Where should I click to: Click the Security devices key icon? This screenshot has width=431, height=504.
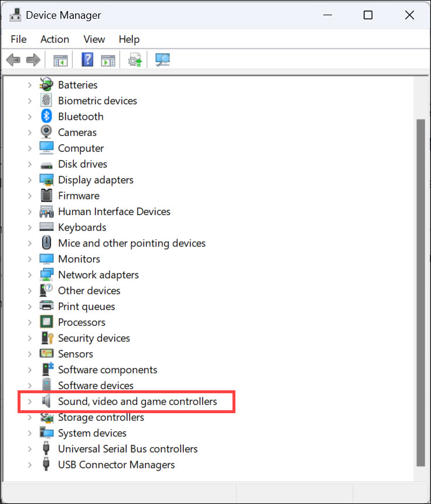47,338
